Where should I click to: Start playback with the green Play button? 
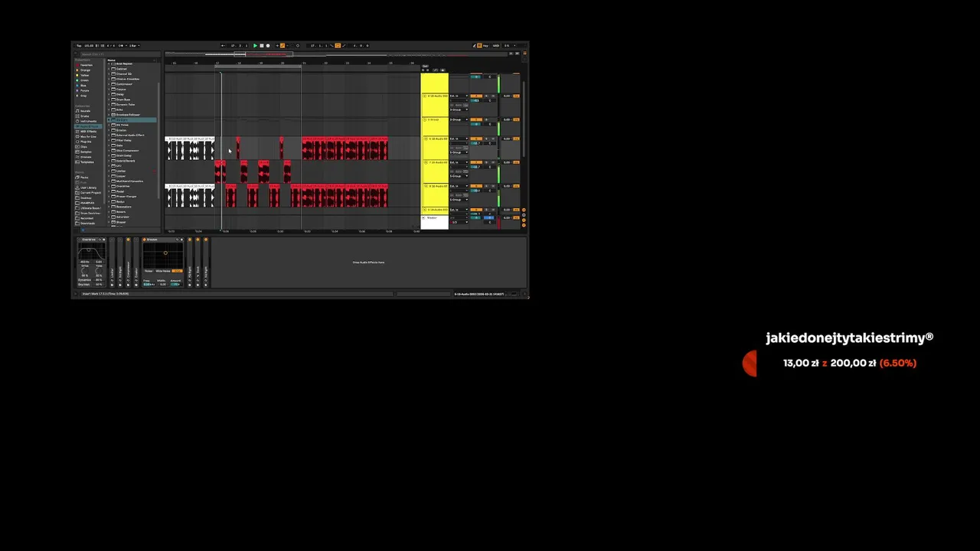click(255, 46)
